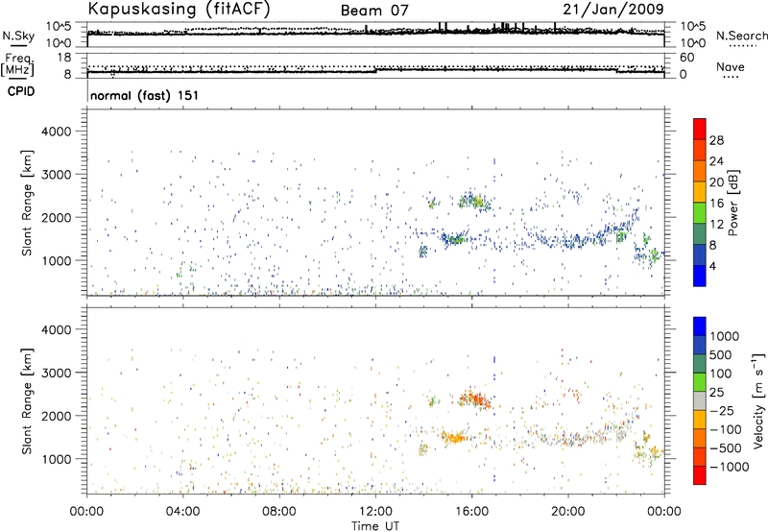This screenshot has height=532, width=768.
Task: Click the N.Search legend label
Action: (741, 36)
